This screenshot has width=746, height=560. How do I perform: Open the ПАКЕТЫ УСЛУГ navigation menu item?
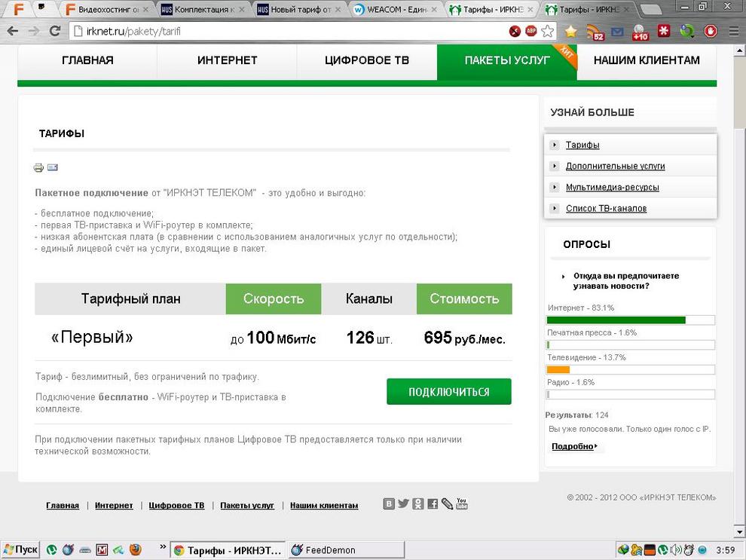(506, 60)
